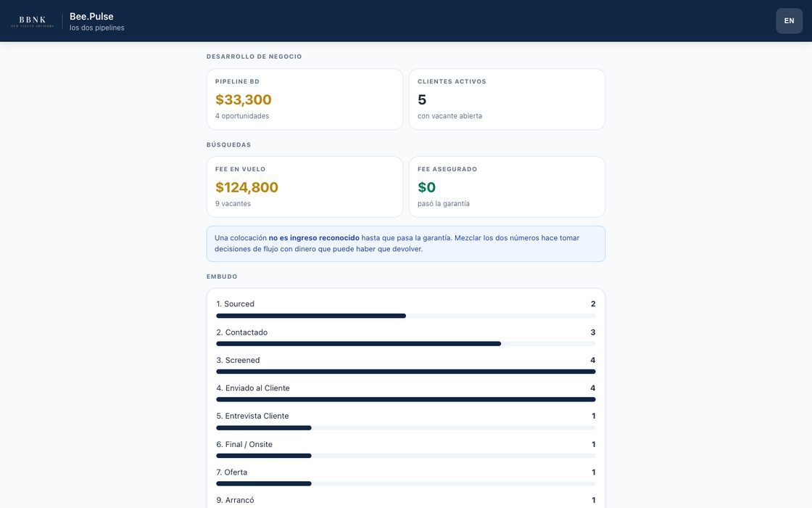The height and width of the screenshot is (508, 812).
Task: Click the Fee Asegurado card
Action: click(507, 187)
